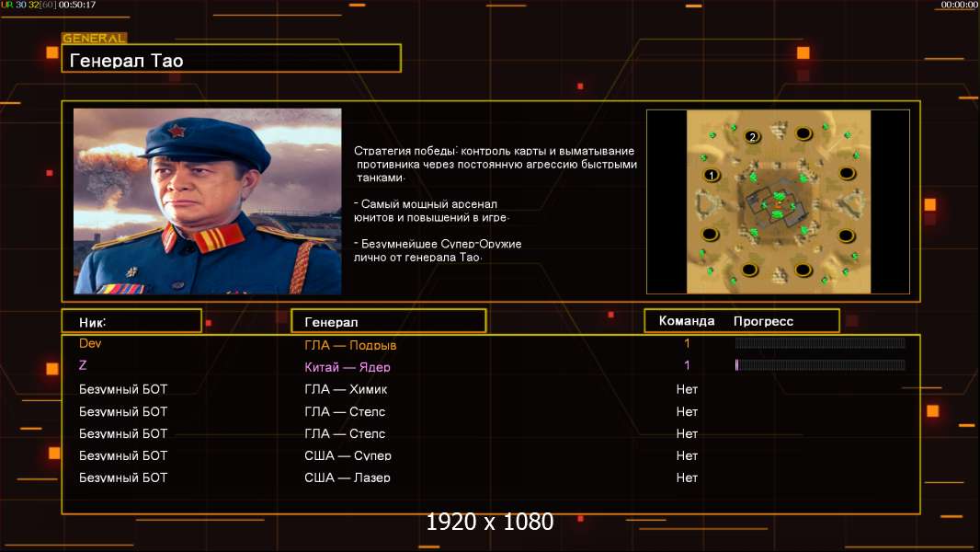Click 'Безумный БОТ' in the ГЛА — Химик row
The width and height of the screenshot is (980, 552).
[123, 389]
